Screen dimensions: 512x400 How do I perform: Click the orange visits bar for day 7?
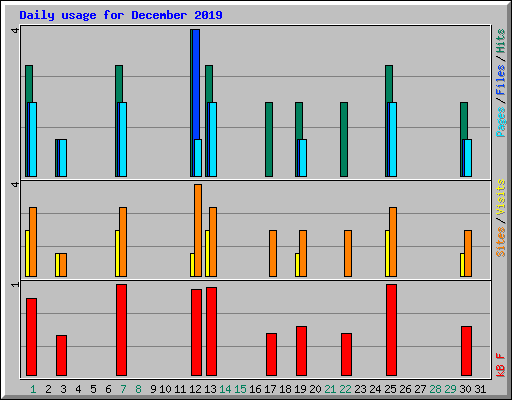(x=123, y=242)
